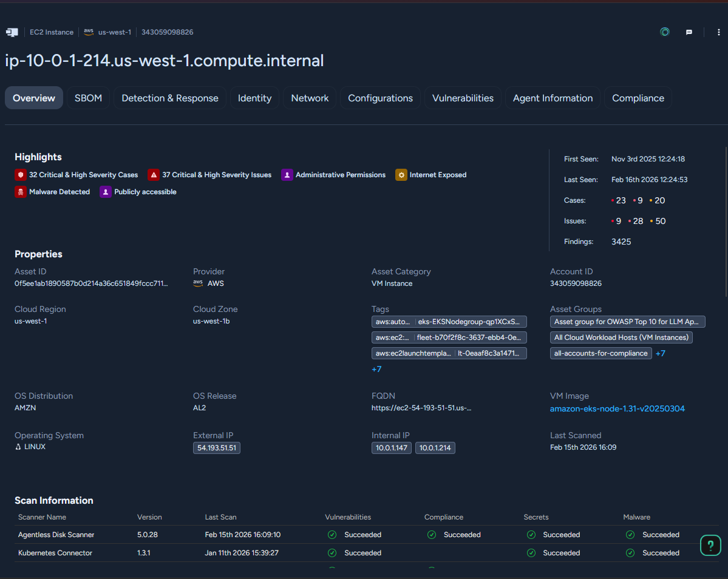Click the fleet-b70f2f8c tag chip
The image size is (728, 579).
tap(449, 337)
